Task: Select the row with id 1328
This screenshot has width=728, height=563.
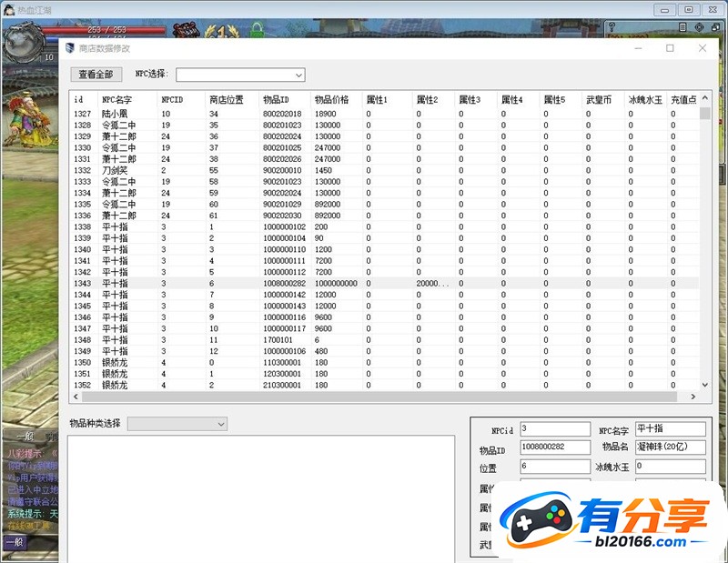Action: pos(384,125)
